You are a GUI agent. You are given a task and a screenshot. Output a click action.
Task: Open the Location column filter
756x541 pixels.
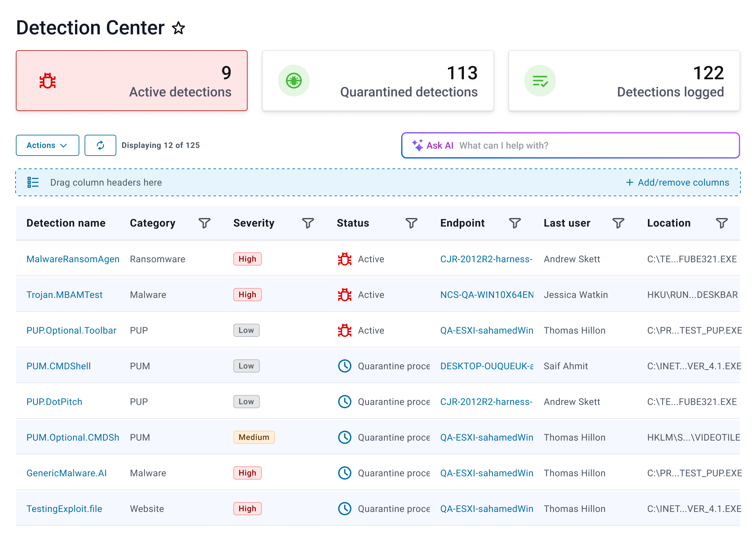(722, 223)
